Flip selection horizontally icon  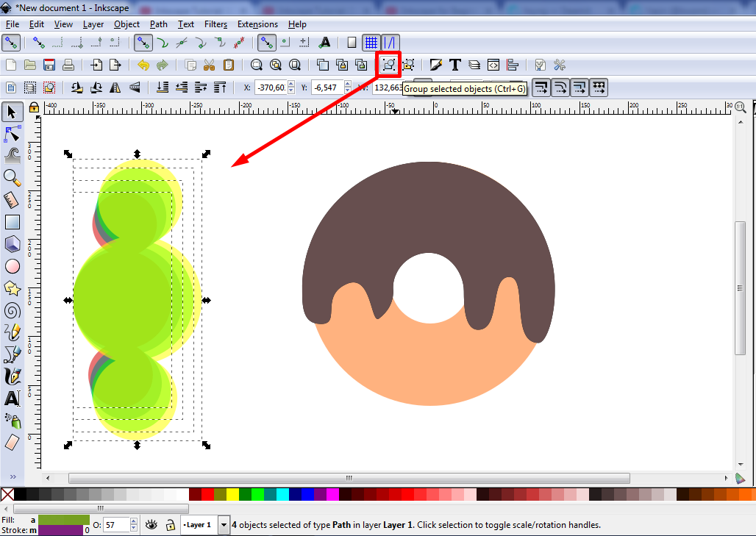tap(115, 87)
